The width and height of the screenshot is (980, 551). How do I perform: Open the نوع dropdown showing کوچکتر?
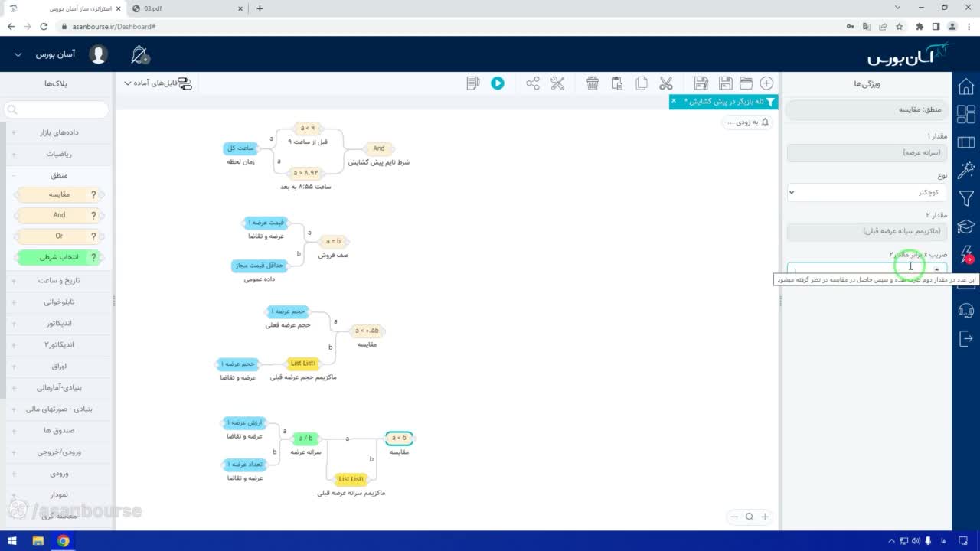click(867, 192)
